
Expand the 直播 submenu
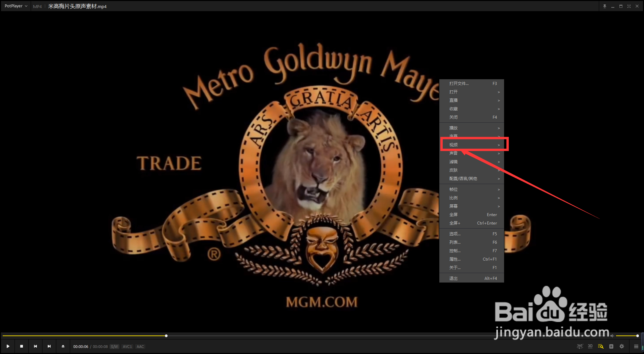pyautogui.click(x=472, y=100)
